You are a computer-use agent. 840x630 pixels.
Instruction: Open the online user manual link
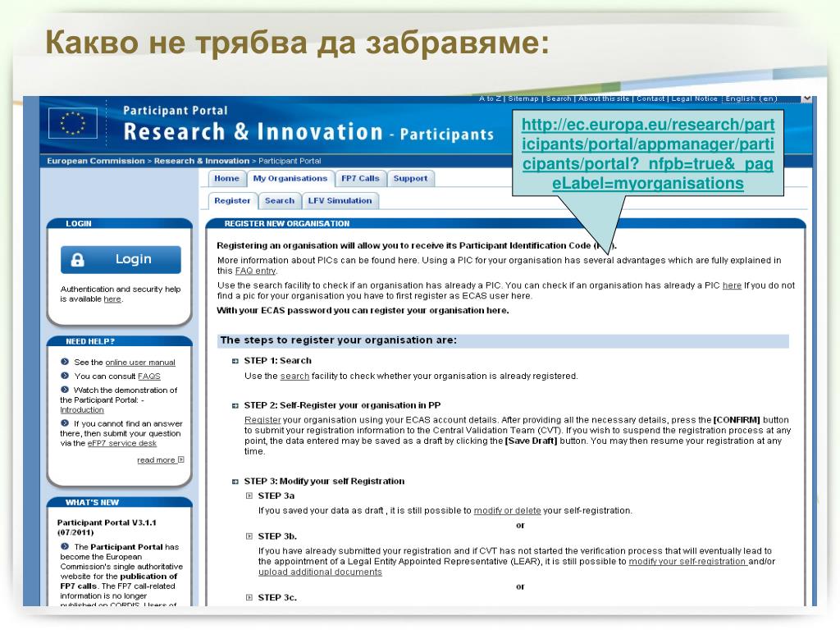(x=140, y=362)
